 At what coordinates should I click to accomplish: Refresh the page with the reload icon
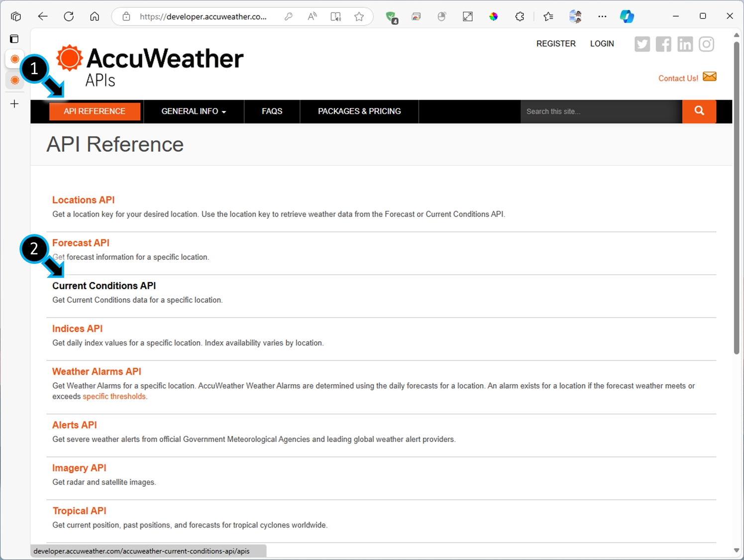(x=69, y=16)
